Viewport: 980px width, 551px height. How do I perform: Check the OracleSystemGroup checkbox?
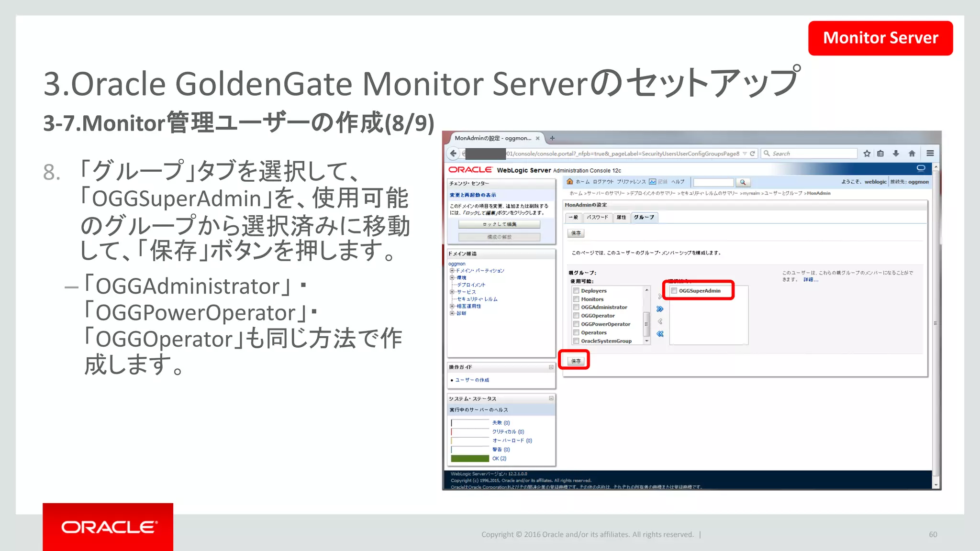(x=576, y=341)
